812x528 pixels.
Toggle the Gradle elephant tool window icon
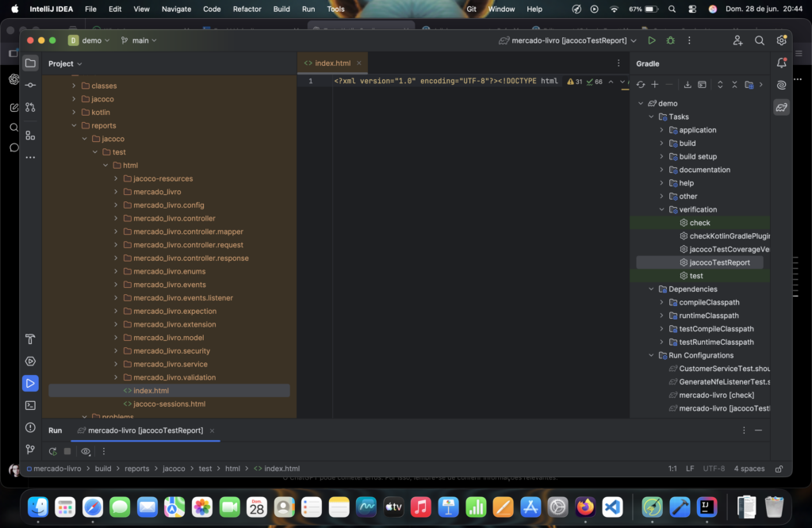[781, 107]
